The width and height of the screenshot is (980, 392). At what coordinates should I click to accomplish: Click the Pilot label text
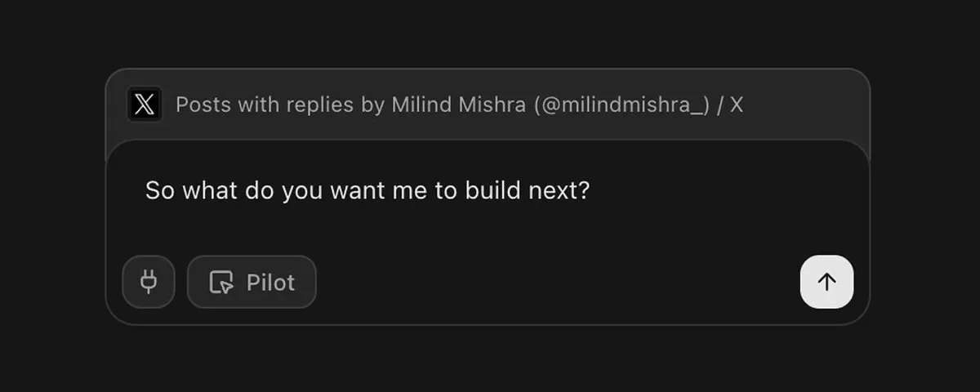click(x=270, y=283)
